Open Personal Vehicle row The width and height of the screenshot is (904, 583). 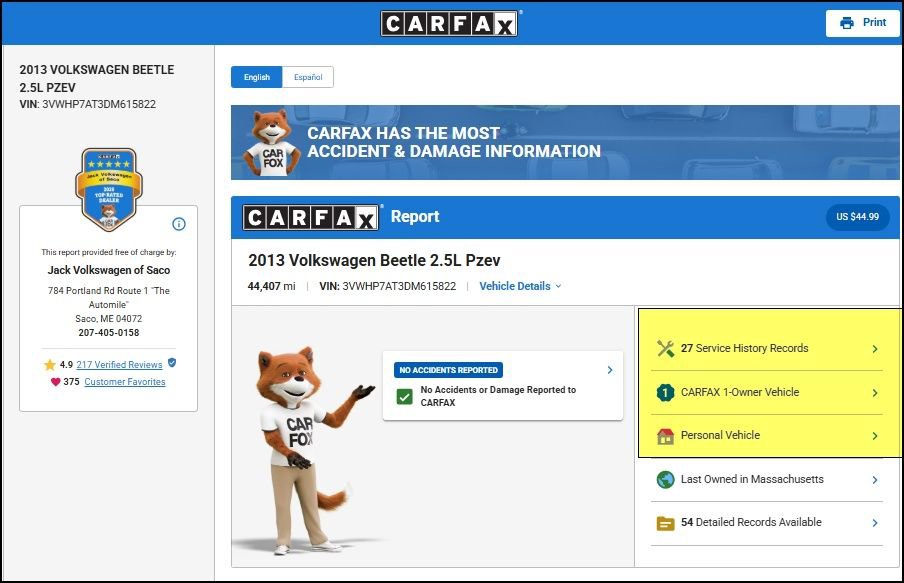tap(767, 436)
